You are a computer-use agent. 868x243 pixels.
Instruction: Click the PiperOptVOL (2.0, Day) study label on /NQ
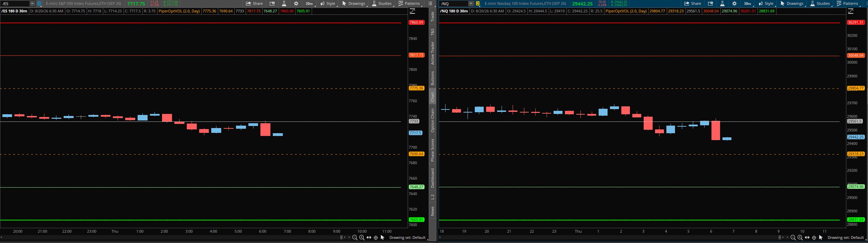pos(626,11)
